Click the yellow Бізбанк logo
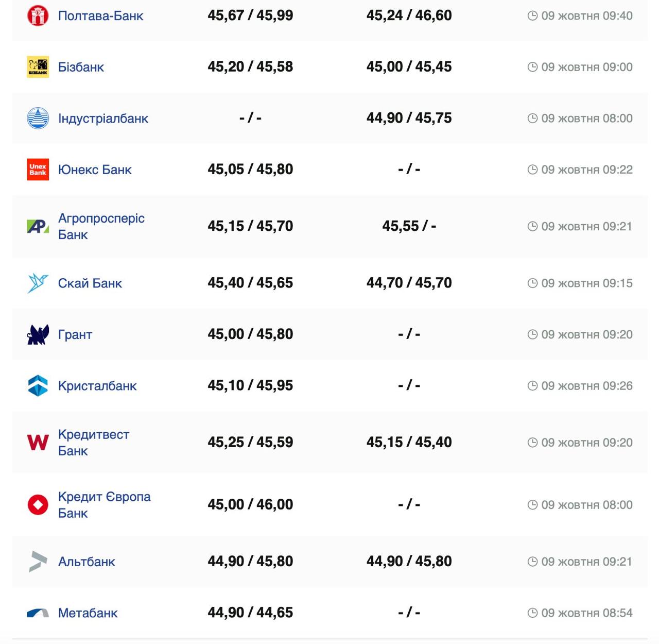 [x=38, y=67]
